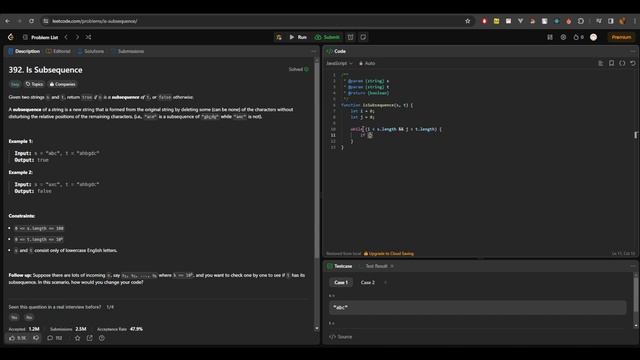Select JavaScript language dropdown

point(339,63)
